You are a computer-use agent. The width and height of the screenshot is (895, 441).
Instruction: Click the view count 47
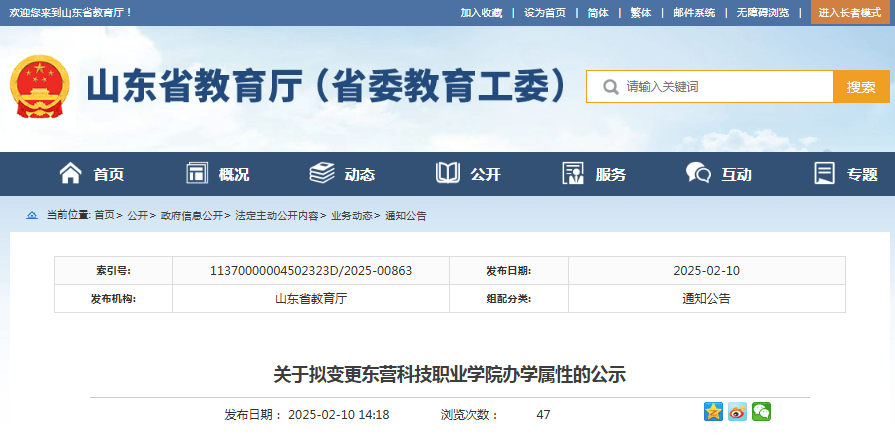pos(543,415)
